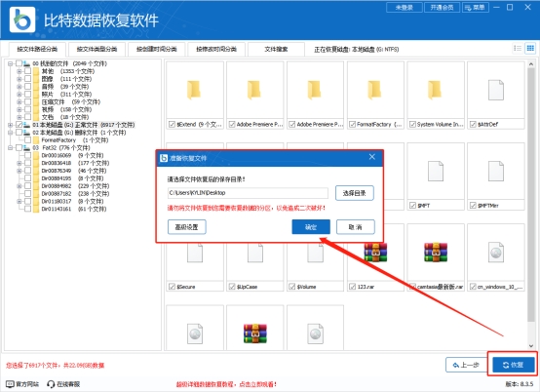Image resolution: width=540 pixels, height=392 pixels.
Task: Expand the 其他 folder node
Action: pyautogui.click(x=19, y=71)
